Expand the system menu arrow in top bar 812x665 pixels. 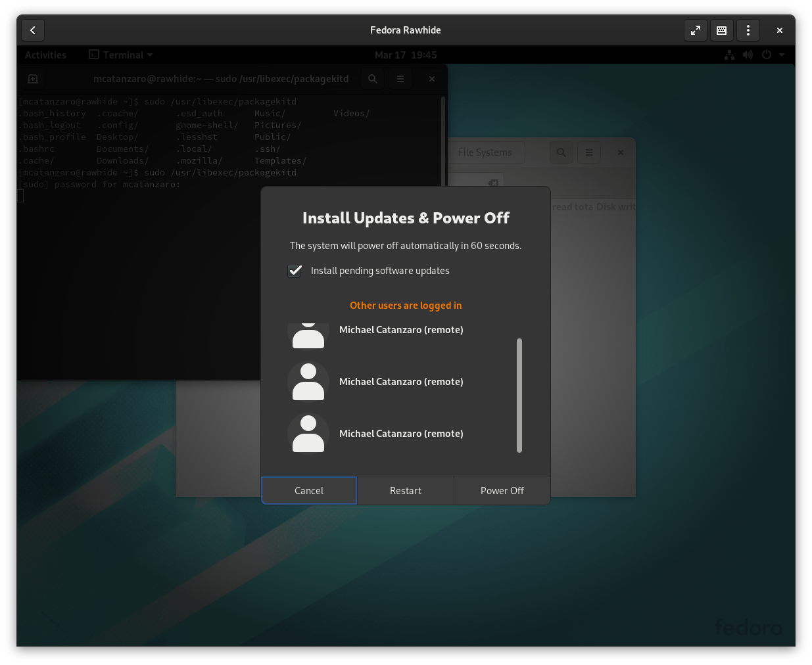point(782,55)
